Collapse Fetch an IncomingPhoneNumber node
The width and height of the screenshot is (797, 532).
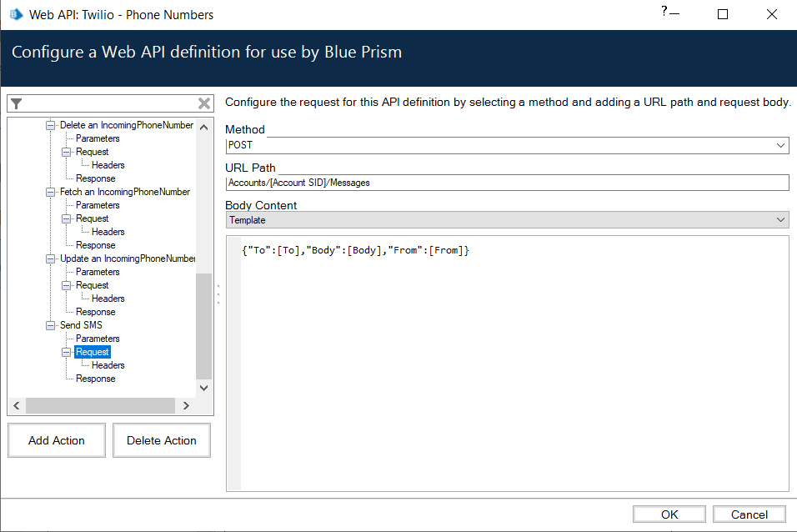tap(50, 192)
